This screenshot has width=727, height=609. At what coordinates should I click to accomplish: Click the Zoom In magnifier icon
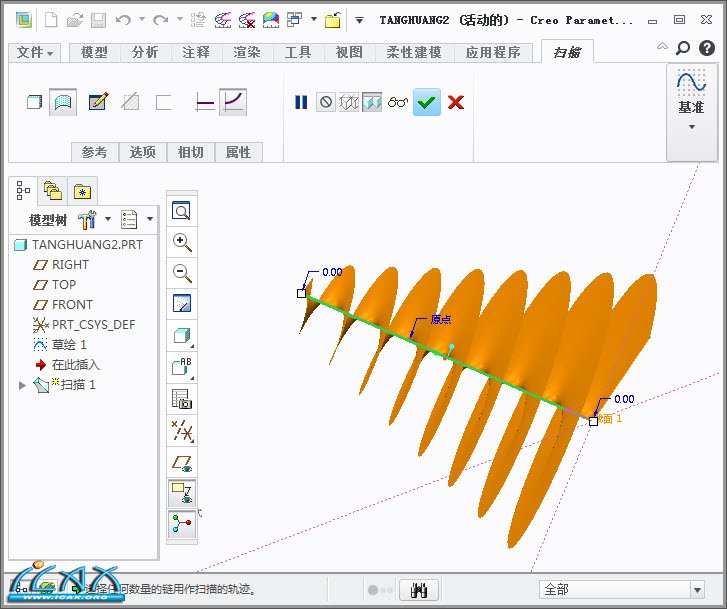coord(182,242)
